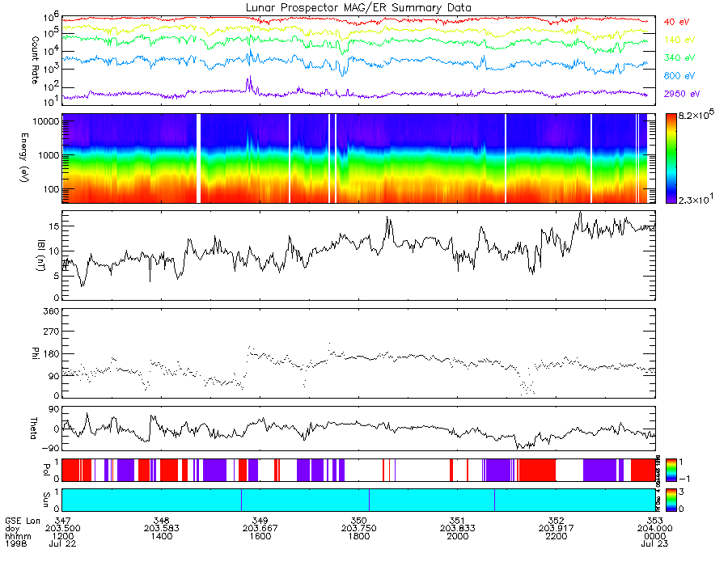Click the 'GSE Lon' row label
This screenshot has width=728, height=566.
pyautogui.click(x=23, y=521)
